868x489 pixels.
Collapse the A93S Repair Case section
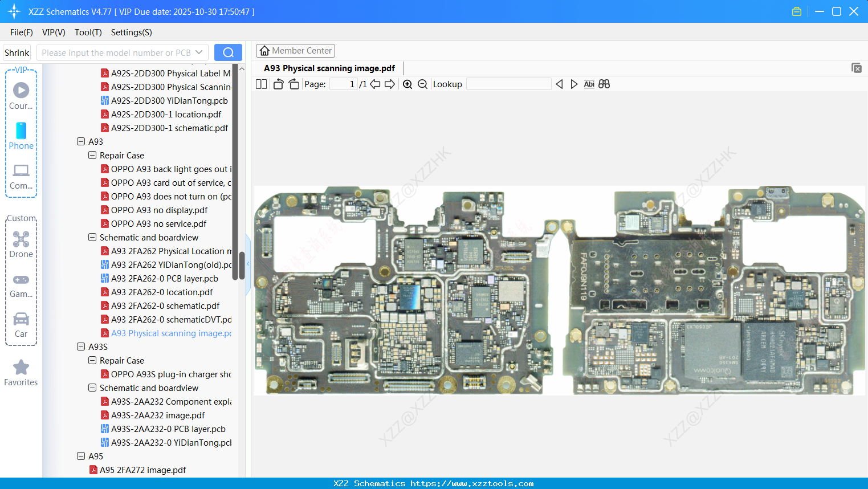coord(92,360)
